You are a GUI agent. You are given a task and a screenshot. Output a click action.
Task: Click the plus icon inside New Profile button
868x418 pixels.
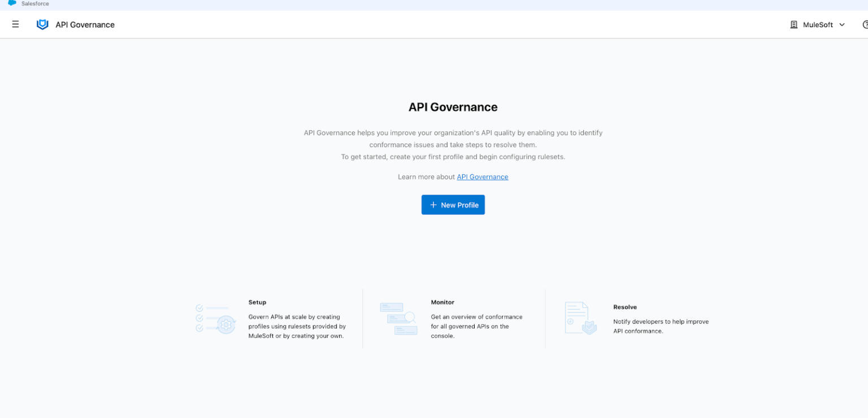[433, 205]
